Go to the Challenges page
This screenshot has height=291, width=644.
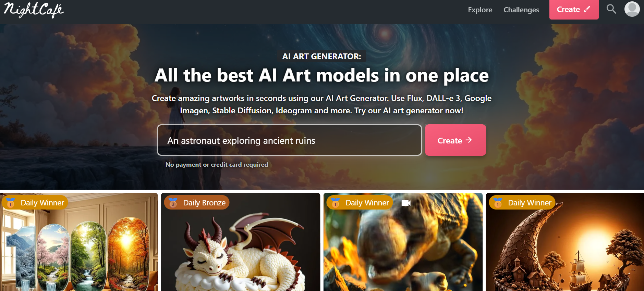coord(521,10)
